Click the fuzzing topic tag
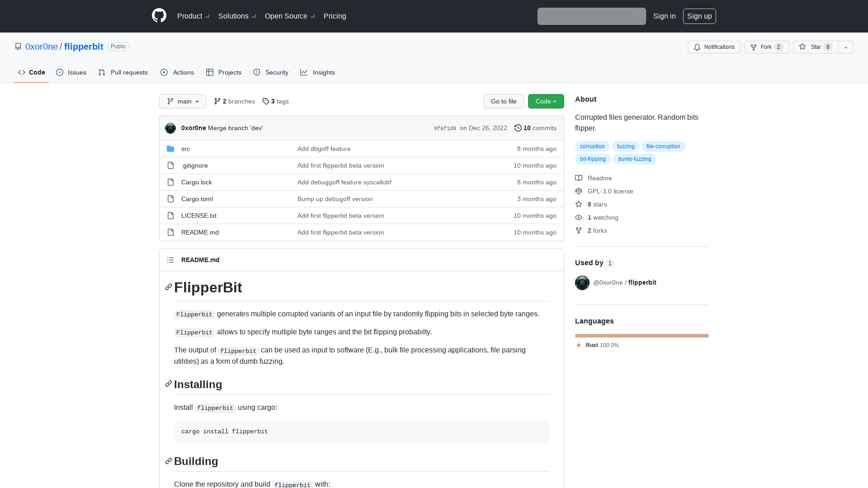Image resolution: width=868 pixels, height=488 pixels. 625,146
